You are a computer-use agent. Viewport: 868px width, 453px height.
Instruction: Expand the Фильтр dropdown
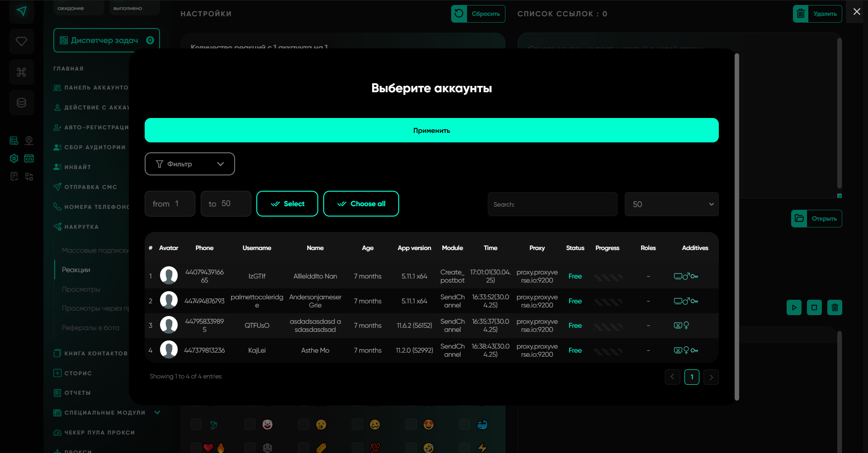pos(189,164)
